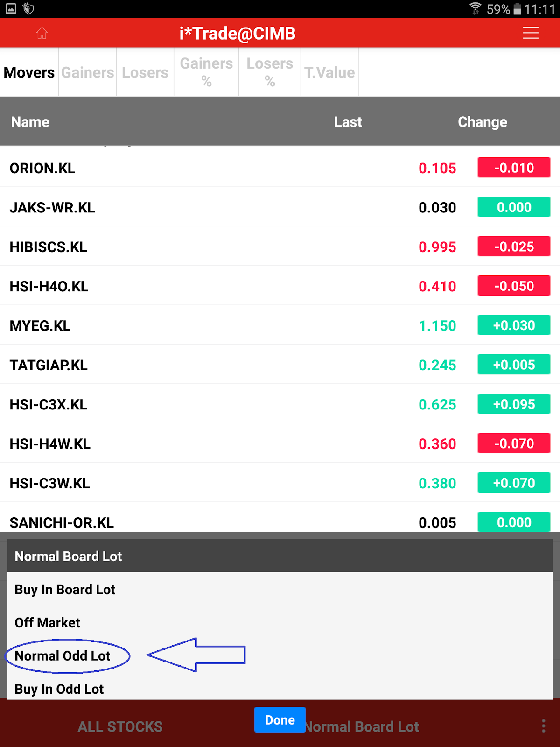Open the hamburger menu icon
Viewport: 560px width, 747px height.
point(531,33)
